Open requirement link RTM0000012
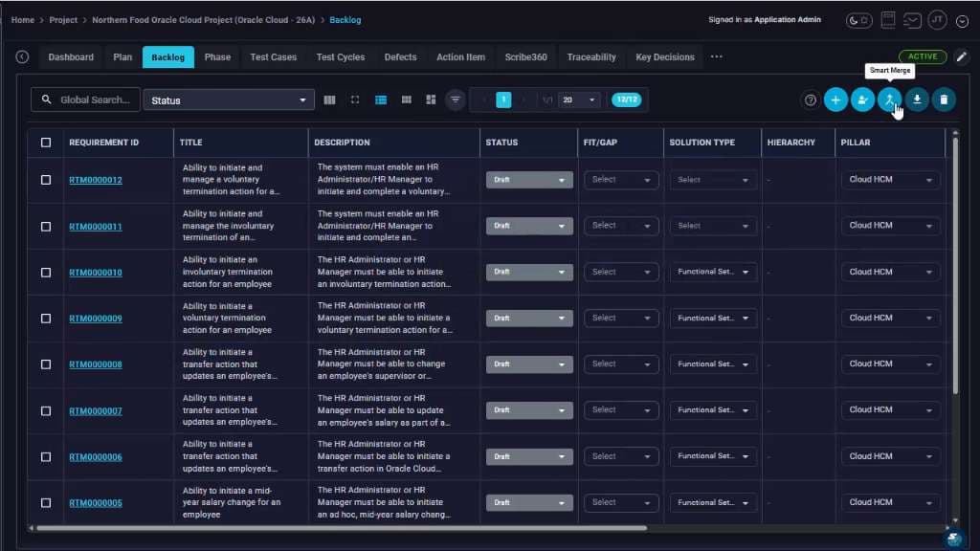 tap(96, 180)
